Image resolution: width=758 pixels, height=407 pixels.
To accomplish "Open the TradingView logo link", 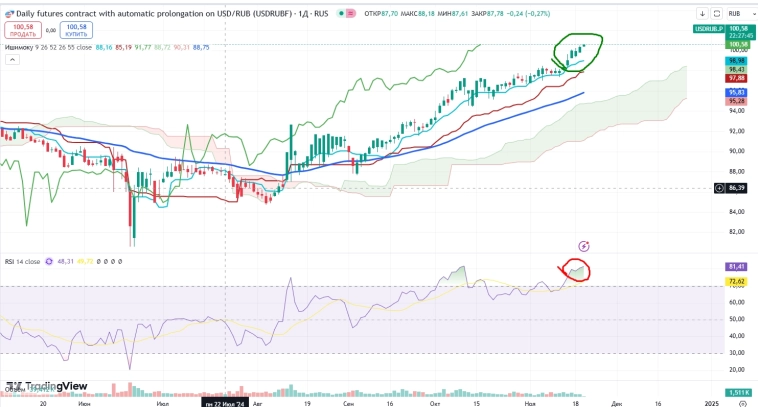I will 48,387.
